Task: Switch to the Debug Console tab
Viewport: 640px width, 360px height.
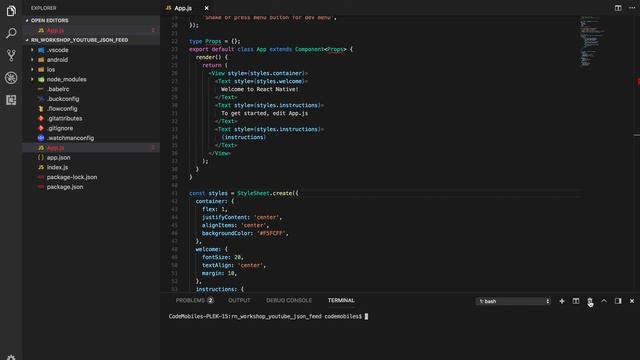Action: (289, 300)
